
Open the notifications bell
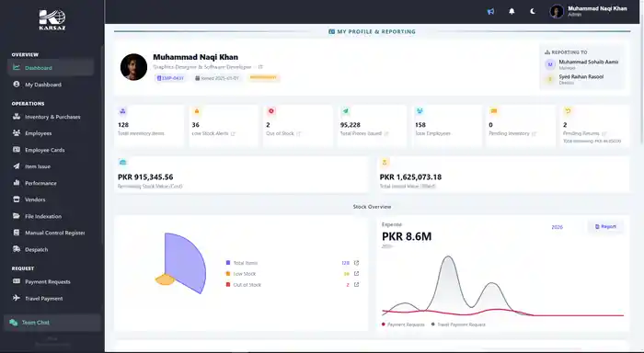tap(512, 12)
